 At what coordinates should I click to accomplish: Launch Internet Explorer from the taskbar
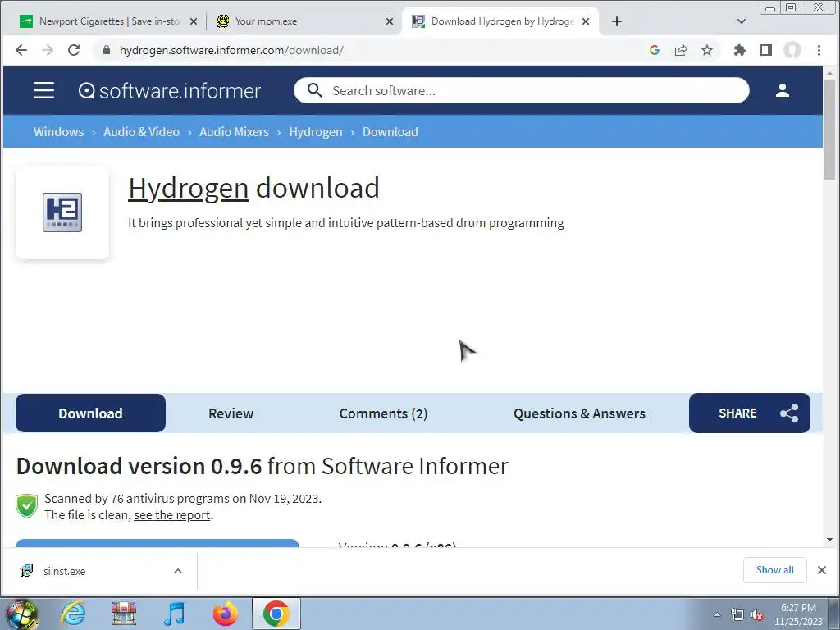pyautogui.click(x=73, y=614)
